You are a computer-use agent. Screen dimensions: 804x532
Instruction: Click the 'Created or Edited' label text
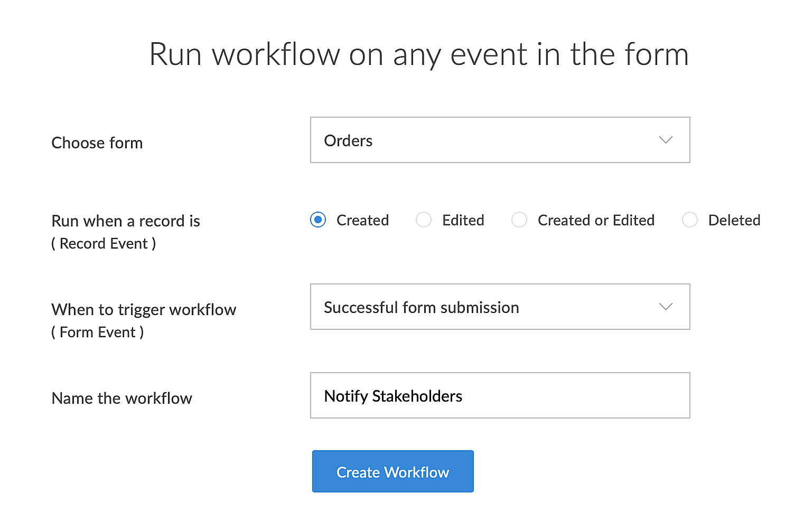point(596,220)
